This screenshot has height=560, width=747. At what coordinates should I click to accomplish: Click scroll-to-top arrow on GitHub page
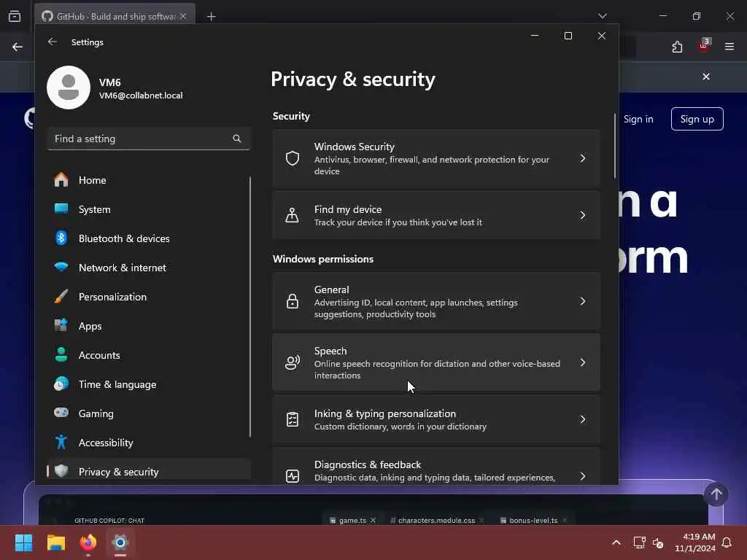point(716,494)
